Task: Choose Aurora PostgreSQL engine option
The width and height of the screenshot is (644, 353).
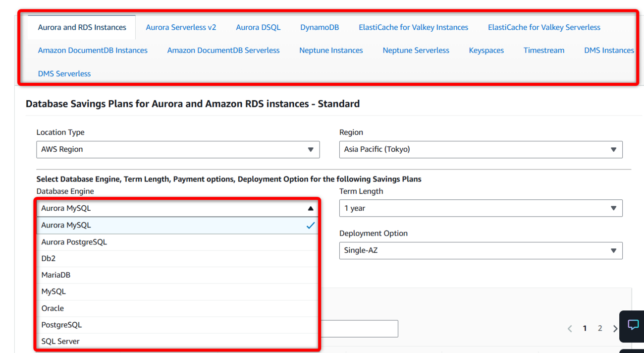Action: point(178,242)
